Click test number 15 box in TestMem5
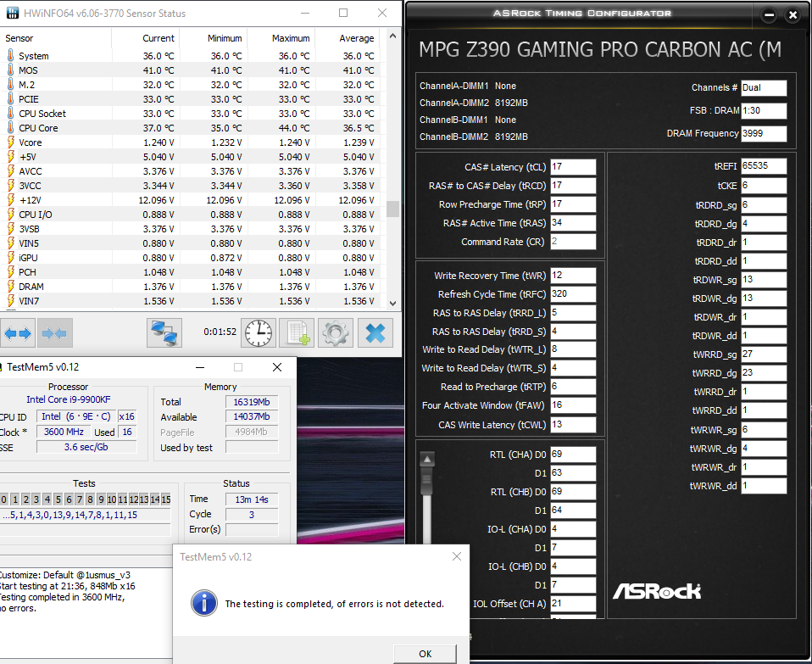 tap(166, 499)
